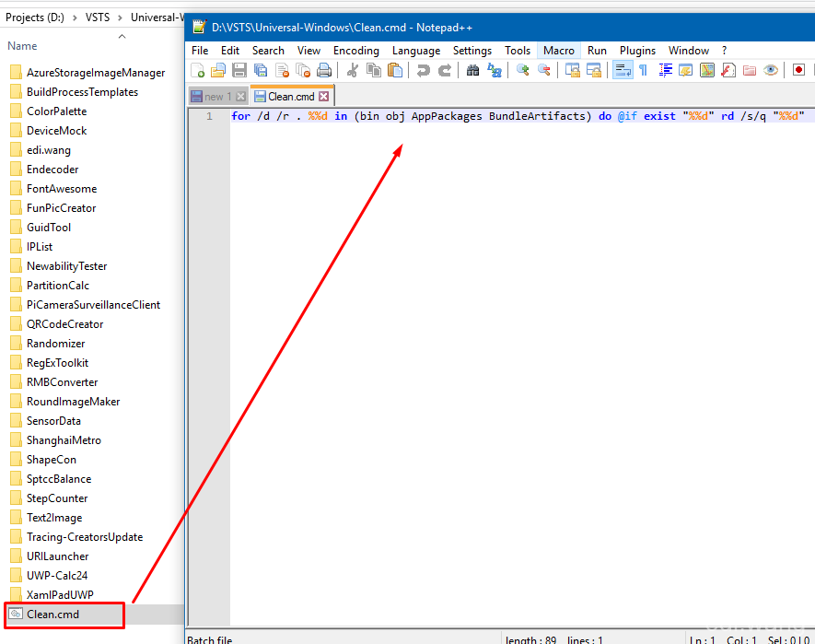Open the Search menu
Image resolution: width=815 pixels, height=644 pixels.
click(268, 51)
